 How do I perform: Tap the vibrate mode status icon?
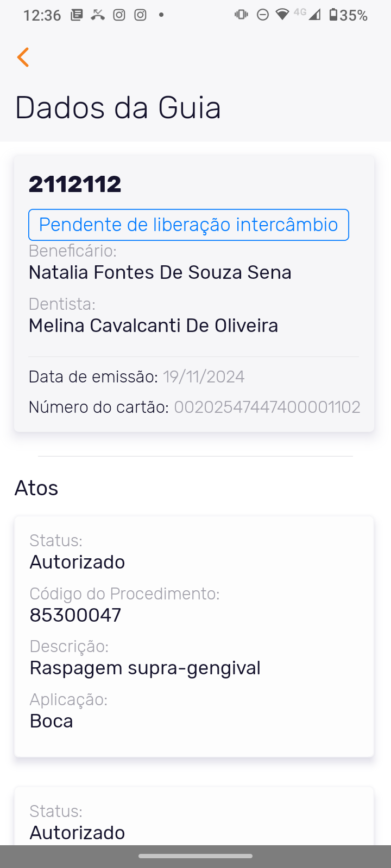click(241, 15)
